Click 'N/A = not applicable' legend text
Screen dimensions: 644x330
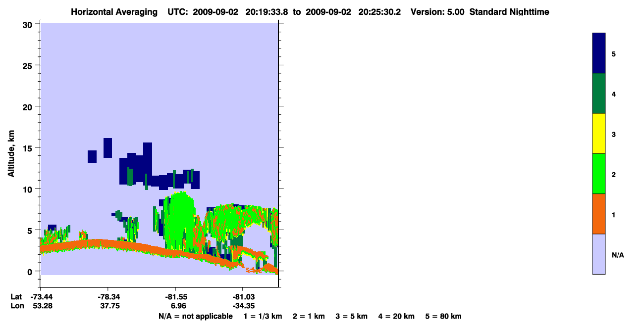pos(195,316)
